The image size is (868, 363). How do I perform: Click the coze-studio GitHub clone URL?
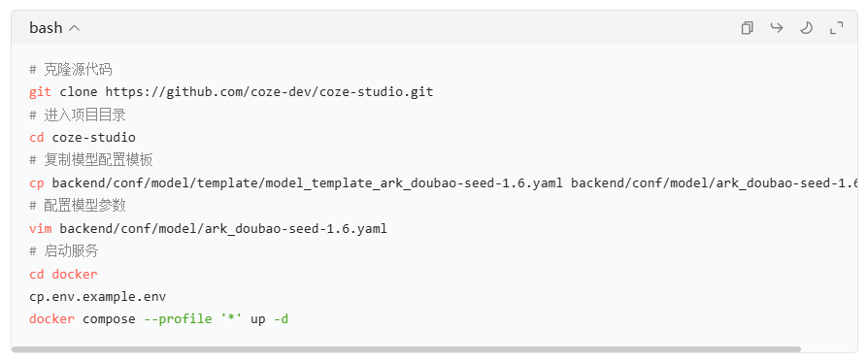[270, 92]
